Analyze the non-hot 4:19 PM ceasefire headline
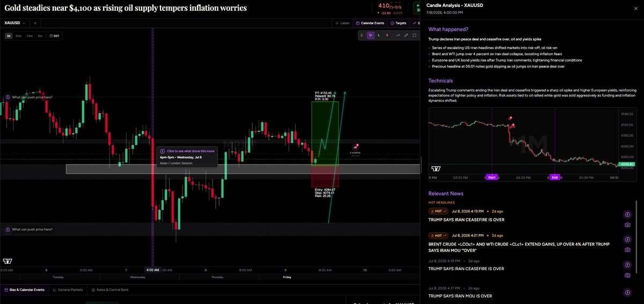 (627, 264)
